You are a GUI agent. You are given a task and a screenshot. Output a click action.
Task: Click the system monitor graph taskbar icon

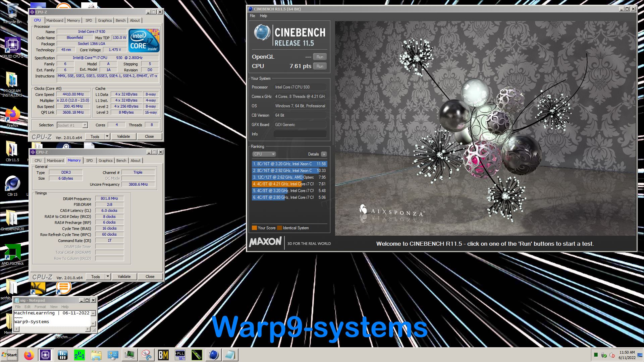129,355
